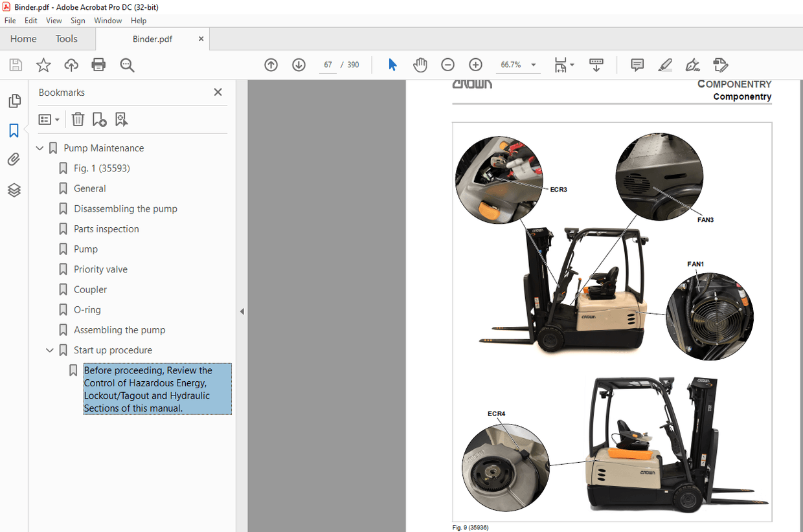Viewport: 803px width, 532px height.
Task: Toggle the Page Thumbnails panel button
Action: [x=14, y=101]
